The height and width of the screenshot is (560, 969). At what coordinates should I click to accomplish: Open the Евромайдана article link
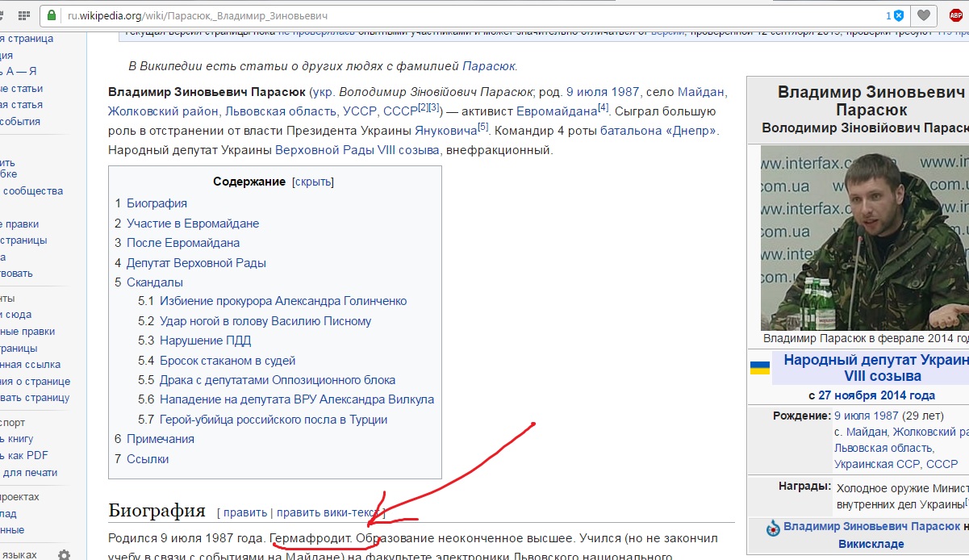556,111
